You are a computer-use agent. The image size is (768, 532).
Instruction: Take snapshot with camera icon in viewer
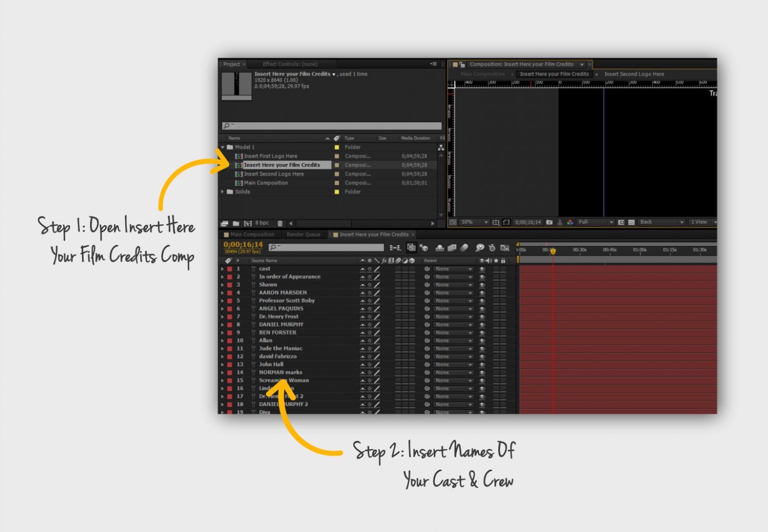click(x=549, y=222)
